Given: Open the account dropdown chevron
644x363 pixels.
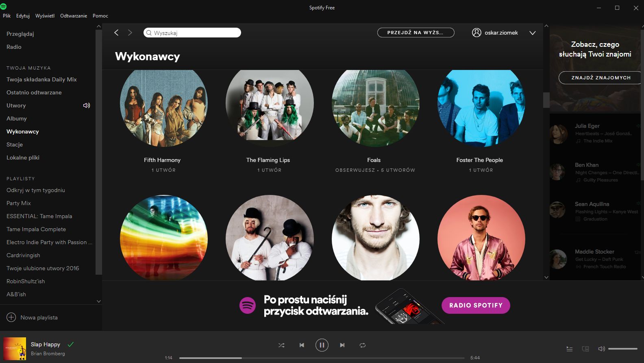Looking at the screenshot, I should (533, 33).
